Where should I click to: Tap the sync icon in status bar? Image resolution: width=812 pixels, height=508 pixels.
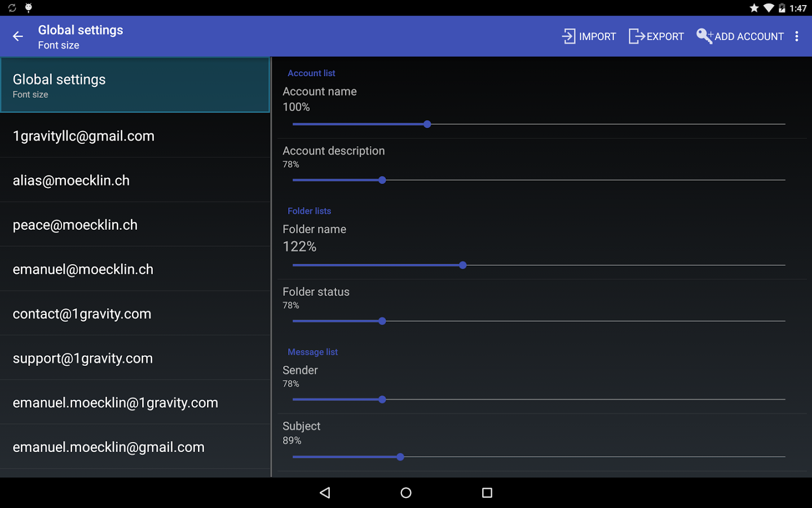point(12,8)
